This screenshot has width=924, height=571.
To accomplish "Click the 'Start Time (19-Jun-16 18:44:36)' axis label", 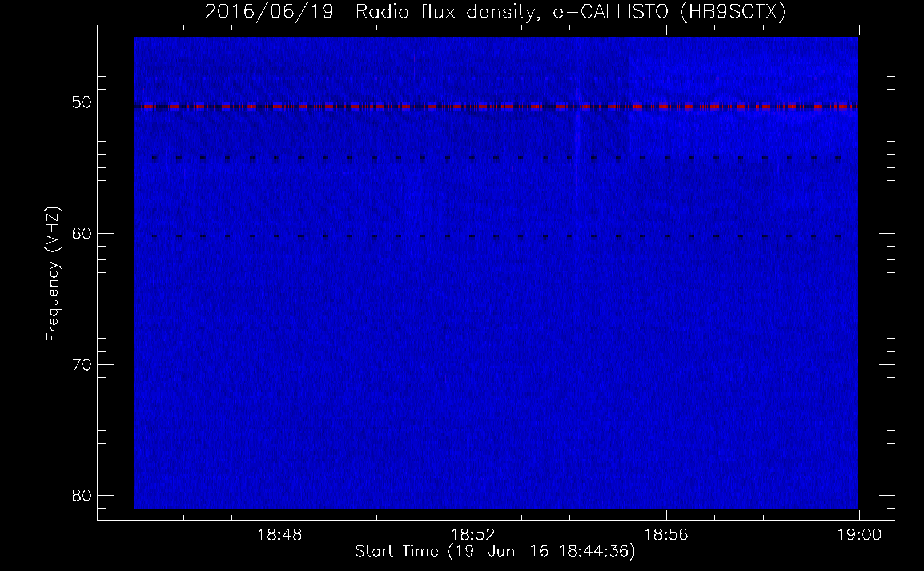I will tap(495, 552).
